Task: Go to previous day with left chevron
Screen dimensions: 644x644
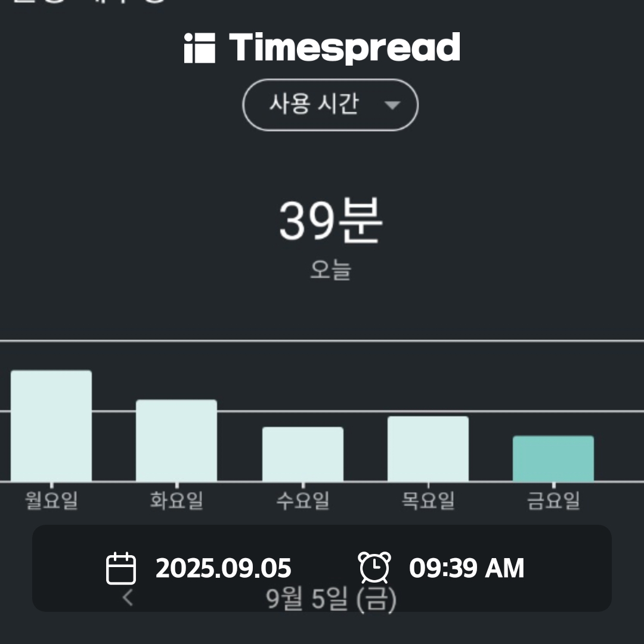Action: tap(128, 597)
